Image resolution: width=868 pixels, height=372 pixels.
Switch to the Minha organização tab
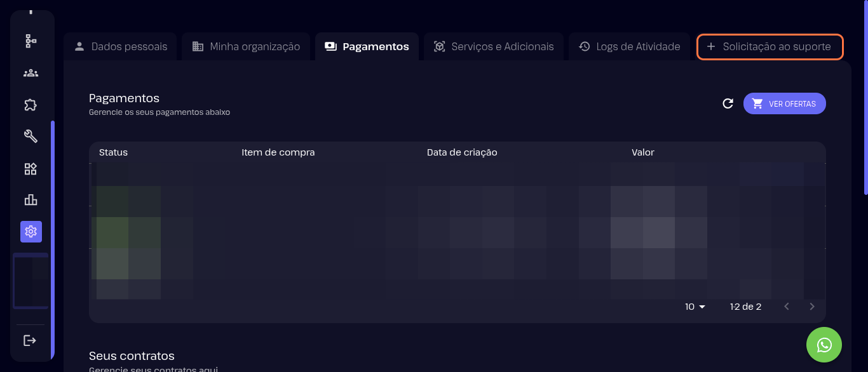click(246, 46)
